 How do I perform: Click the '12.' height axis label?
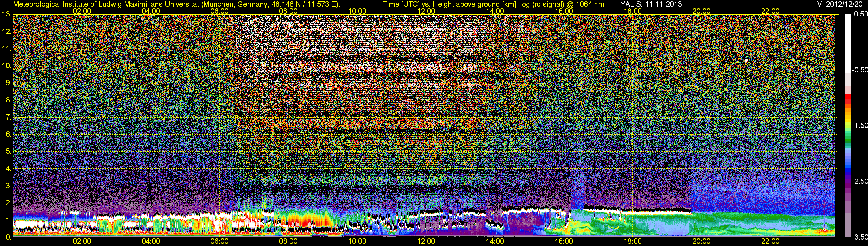[x=6, y=32]
